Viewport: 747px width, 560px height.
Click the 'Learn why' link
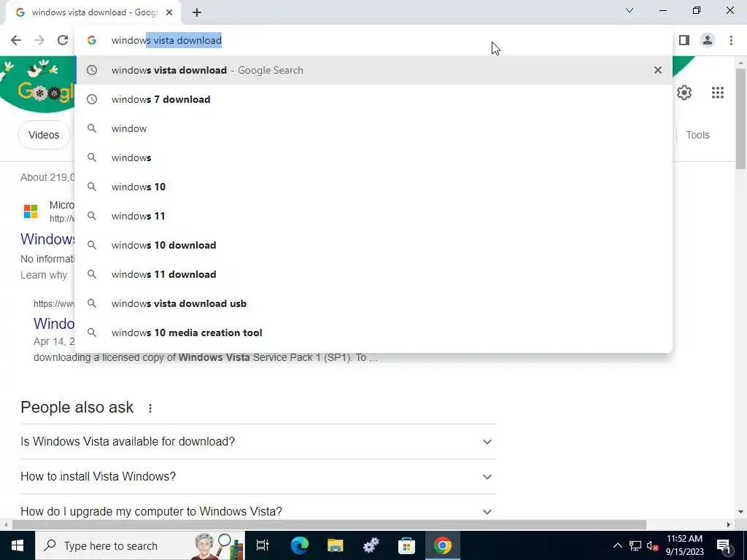point(44,275)
